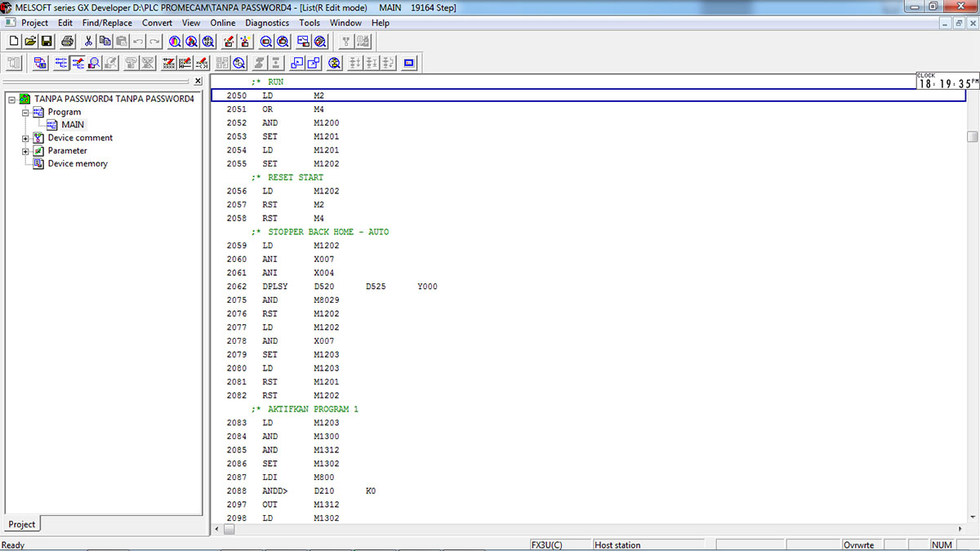The image size is (980, 551).
Task: Select Device memory in the tree
Action: tap(78, 163)
